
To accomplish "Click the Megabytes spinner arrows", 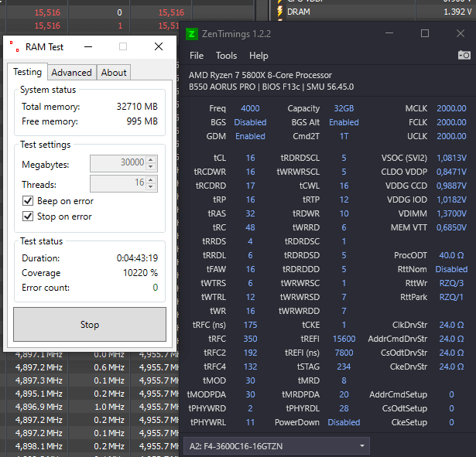I will [151, 163].
